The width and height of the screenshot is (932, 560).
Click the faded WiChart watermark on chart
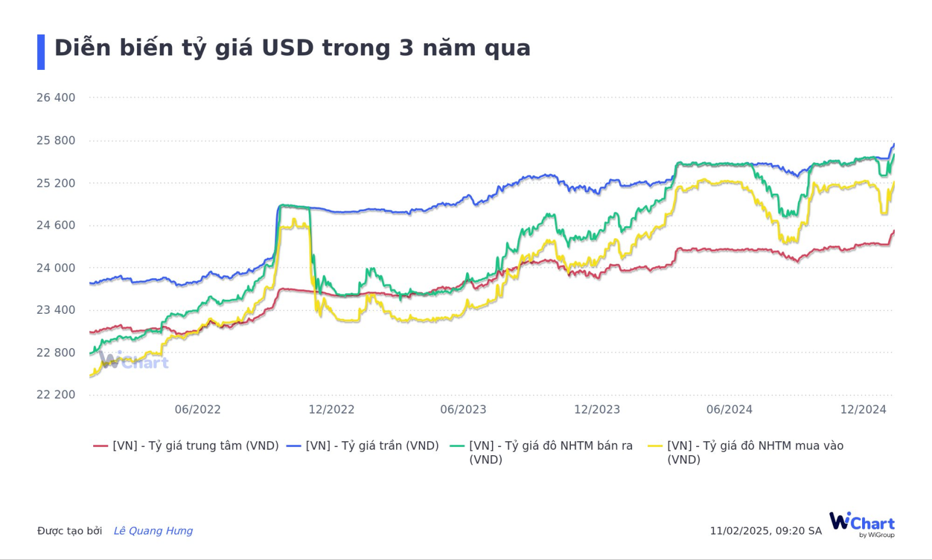[x=134, y=361]
